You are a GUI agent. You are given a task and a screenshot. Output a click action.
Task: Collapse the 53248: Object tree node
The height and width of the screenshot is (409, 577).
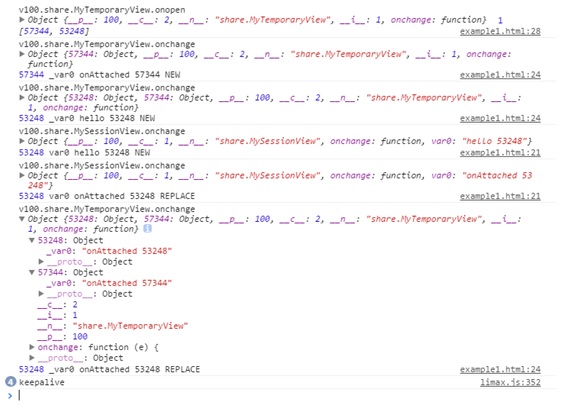tap(32, 240)
